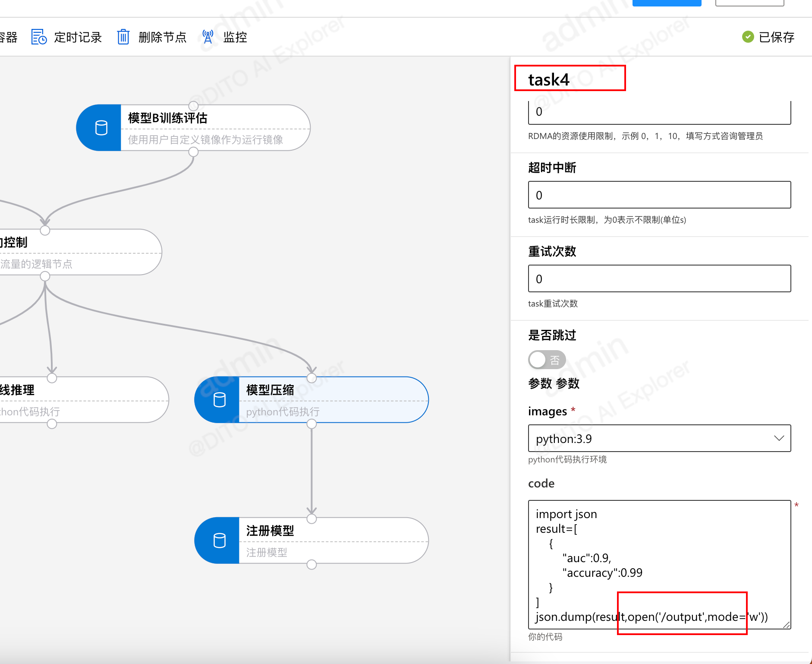Select the 注册模型 node
Viewport: 812px width, 664px height.
[312, 541]
